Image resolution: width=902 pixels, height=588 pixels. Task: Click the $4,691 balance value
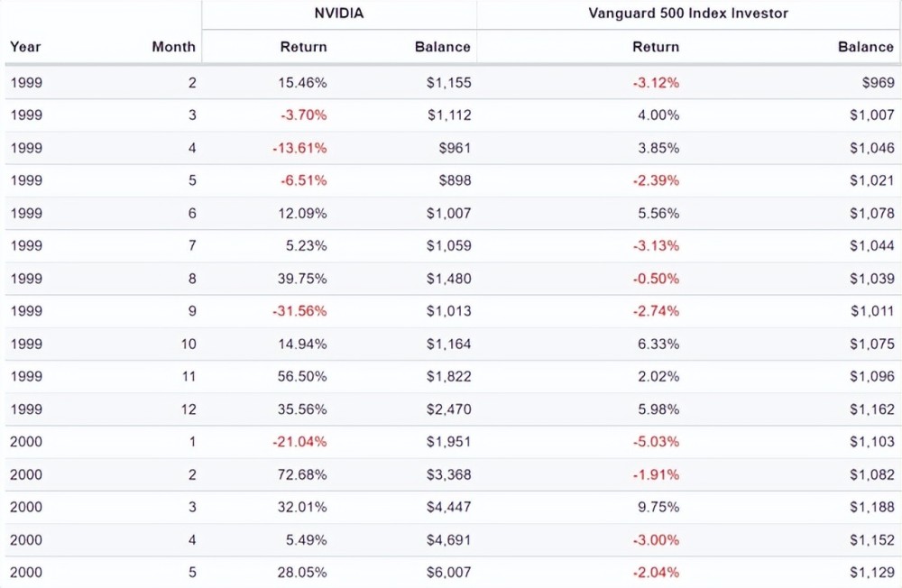click(448, 539)
